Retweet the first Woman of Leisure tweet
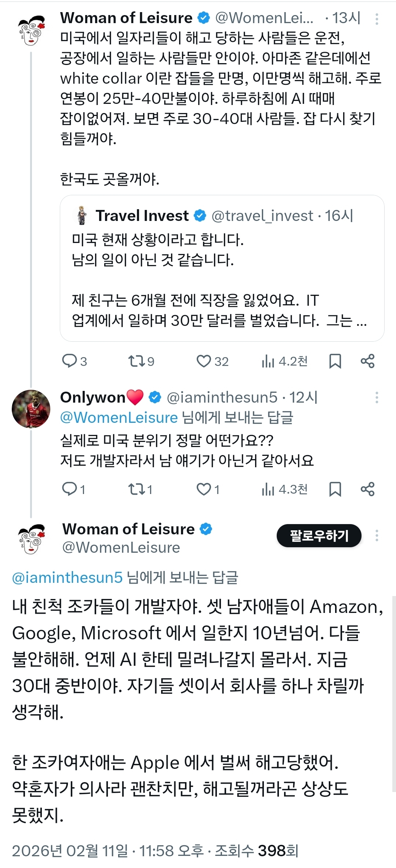Viewport: 396px width, 868px height. pos(136,361)
